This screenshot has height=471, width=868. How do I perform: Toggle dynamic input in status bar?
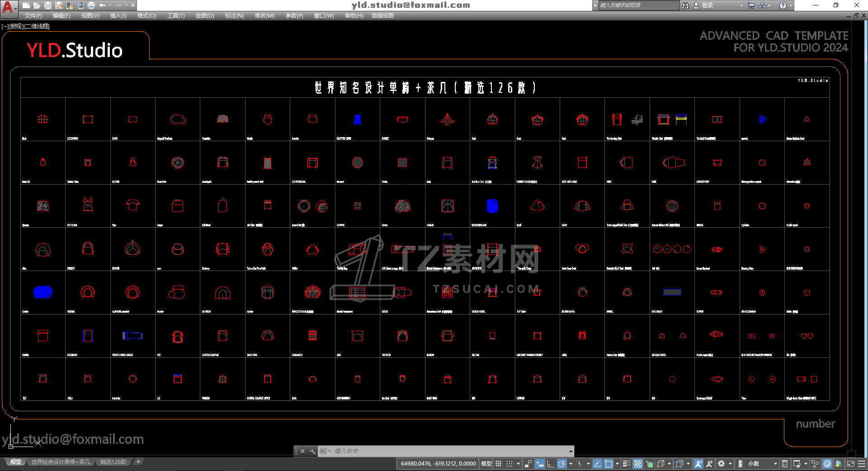click(x=539, y=464)
